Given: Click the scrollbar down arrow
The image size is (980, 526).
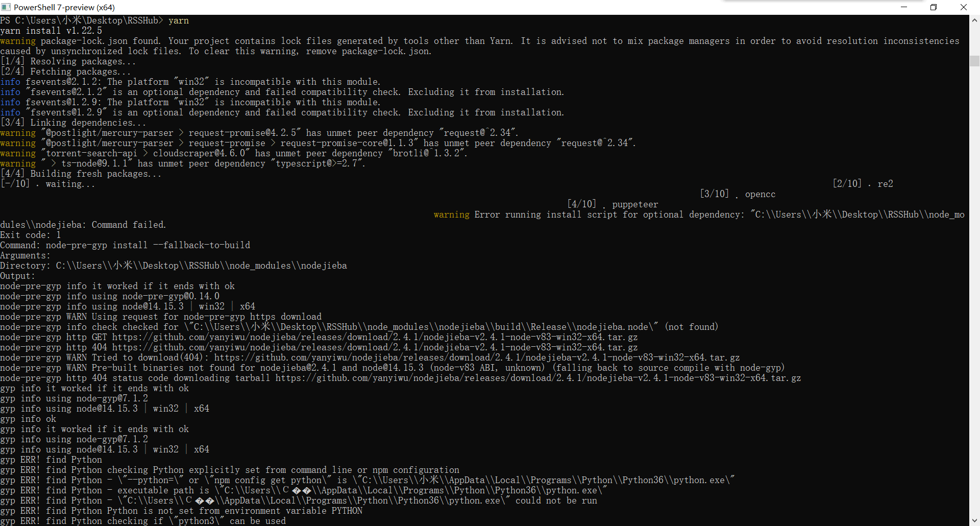Looking at the screenshot, I should [974, 520].
